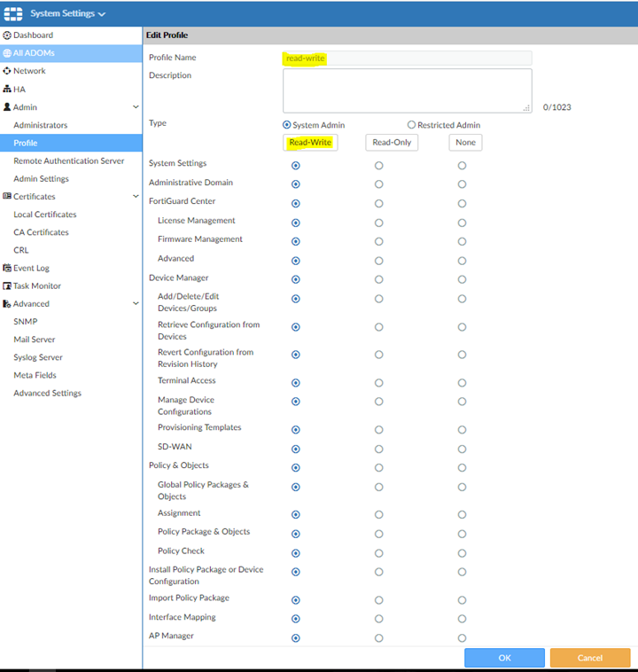Click the Event Log icon in sidebar
The height and width of the screenshot is (672, 638).
coord(7,268)
